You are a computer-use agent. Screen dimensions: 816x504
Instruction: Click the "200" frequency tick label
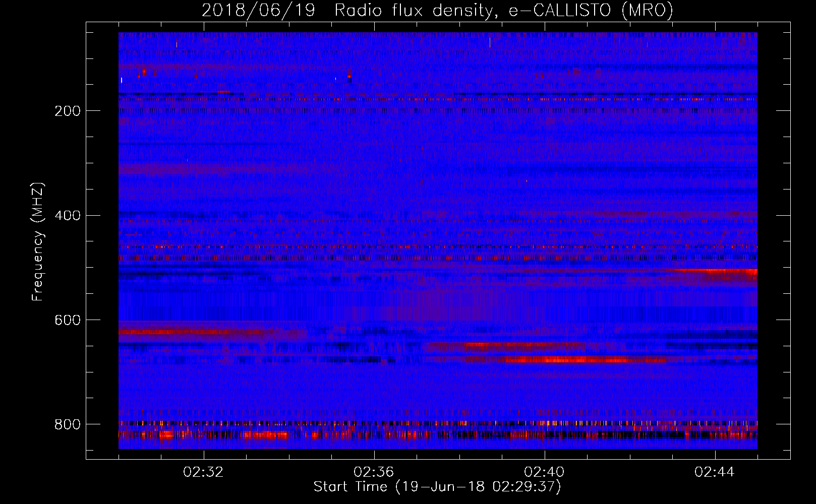(67, 111)
